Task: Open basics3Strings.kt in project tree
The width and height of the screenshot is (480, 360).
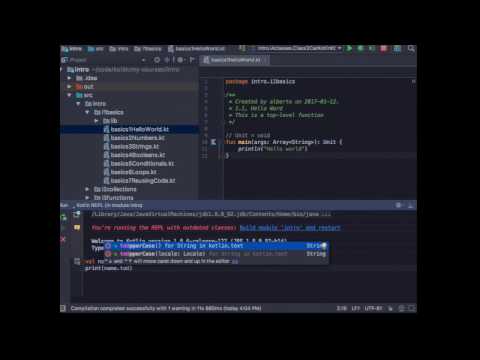Action: (x=135, y=146)
